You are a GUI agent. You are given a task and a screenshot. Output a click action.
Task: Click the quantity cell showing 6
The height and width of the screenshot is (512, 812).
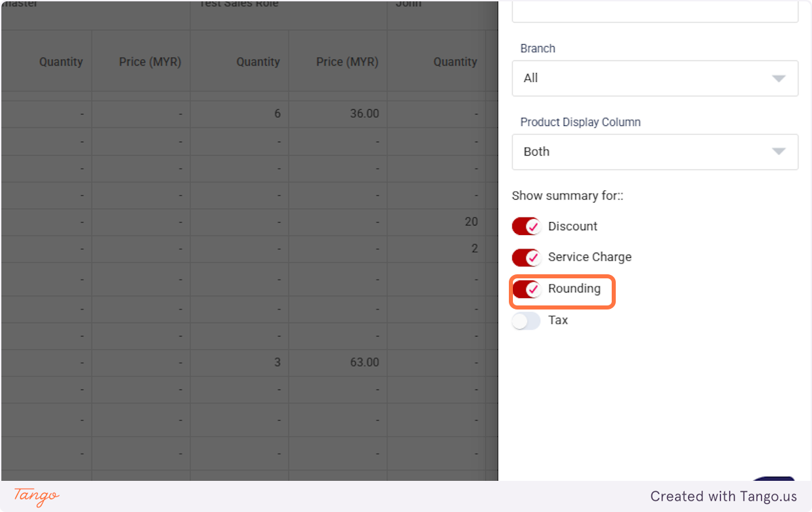pyautogui.click(x=240, y=114)
